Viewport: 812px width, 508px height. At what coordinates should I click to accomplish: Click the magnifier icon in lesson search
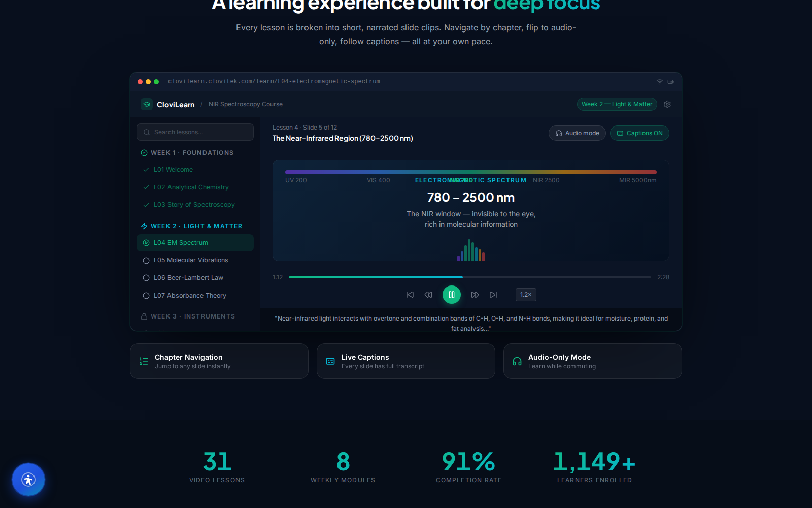[x=147, y=132]
